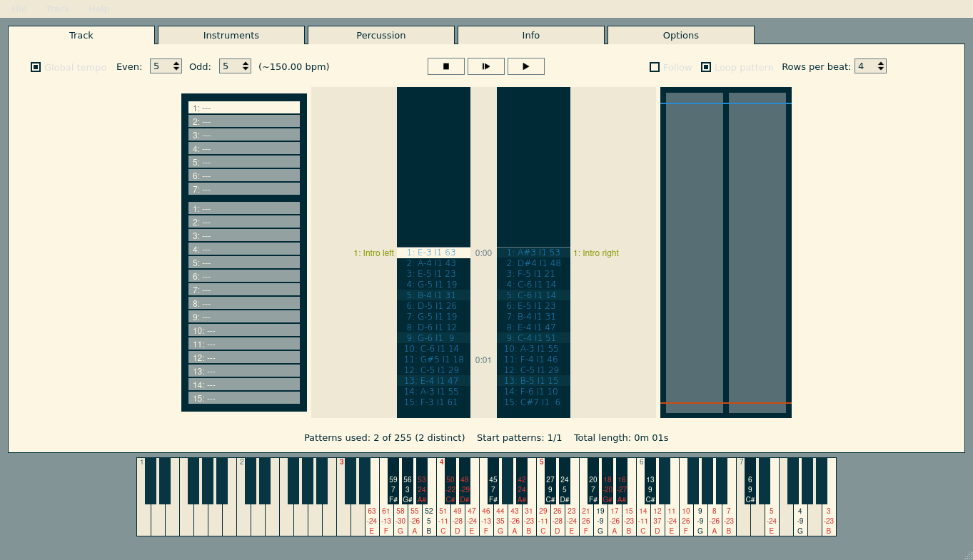Screen dimensions: 973x560
Task: Raise the Odd tempo using its up arrow
Action: (x=246, y=63)
